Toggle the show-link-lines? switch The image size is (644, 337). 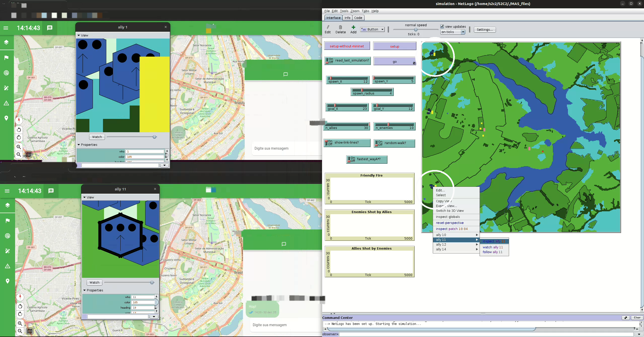327,143
